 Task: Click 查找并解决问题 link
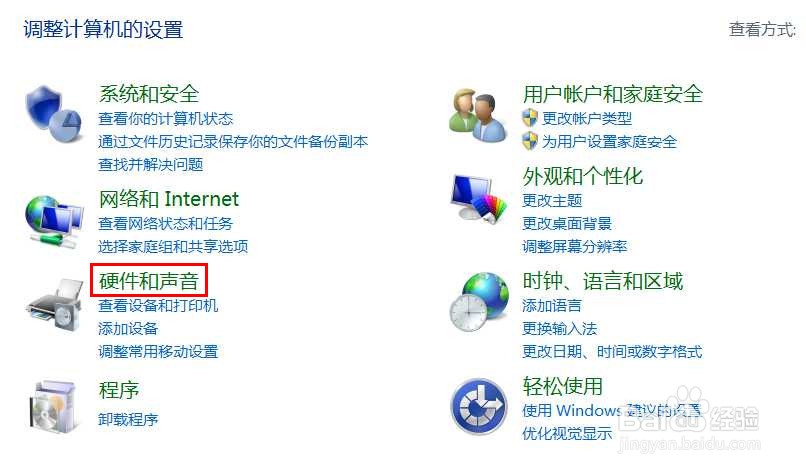[151, 165]
